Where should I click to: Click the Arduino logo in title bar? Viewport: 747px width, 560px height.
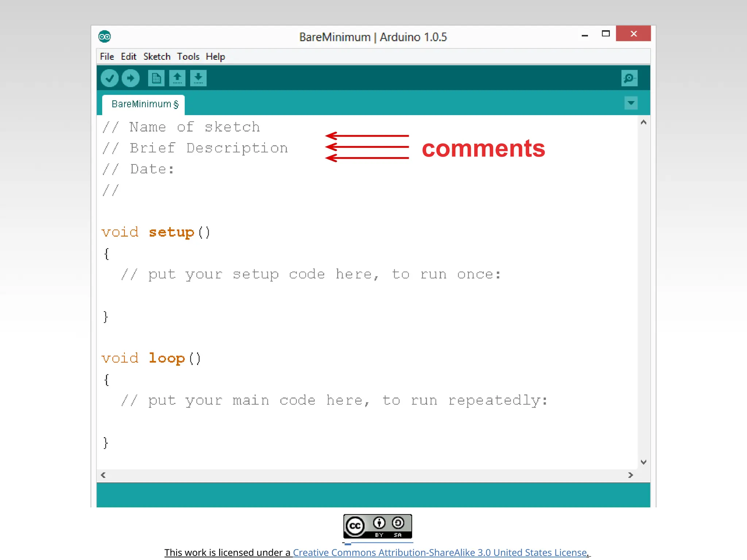tap(105, 36)
